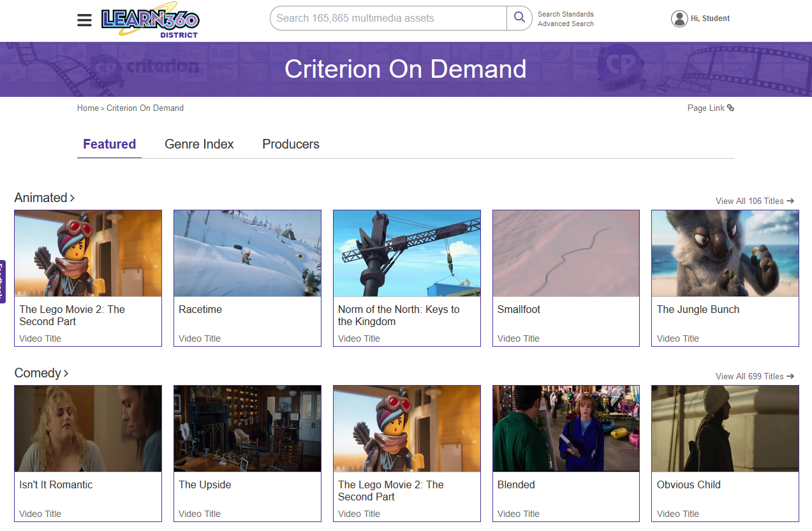
Task: Switch to the Featured tab
Action: point(109,144)
